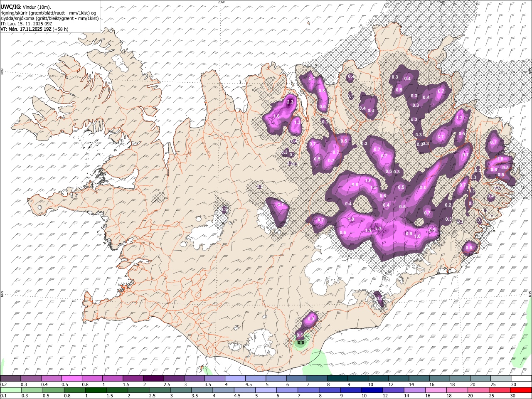Select the 'IT: Lau. 15. 11. 2025 09Z' line
This screenshot has width=532, height=399.
click(26, 24)
